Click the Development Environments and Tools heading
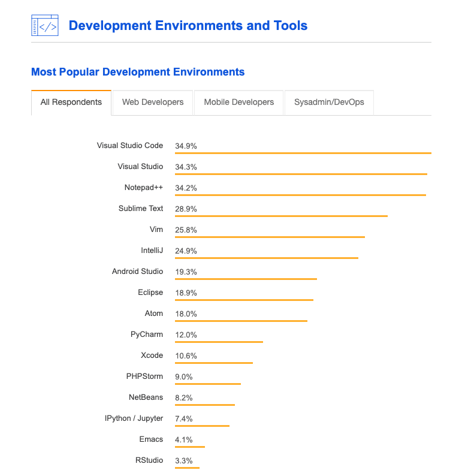Screen dimensions: 465x476 tap(188, 26)
